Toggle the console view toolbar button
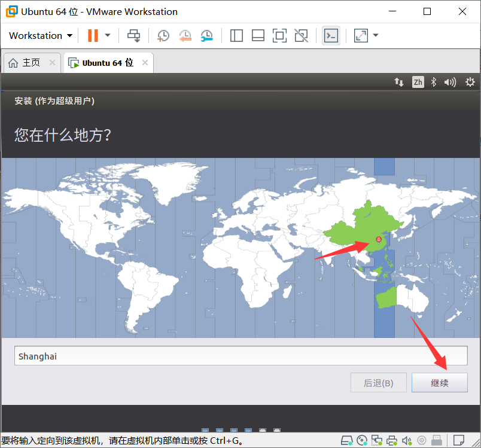 pyautogui.click(x=331, y=36)
